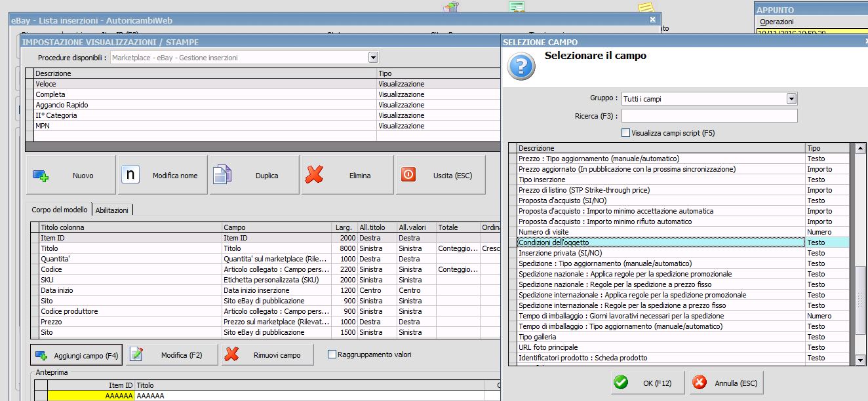Select the Corpo del modello tab
Viewport: 868px width, 401px height.
[60, 210]
